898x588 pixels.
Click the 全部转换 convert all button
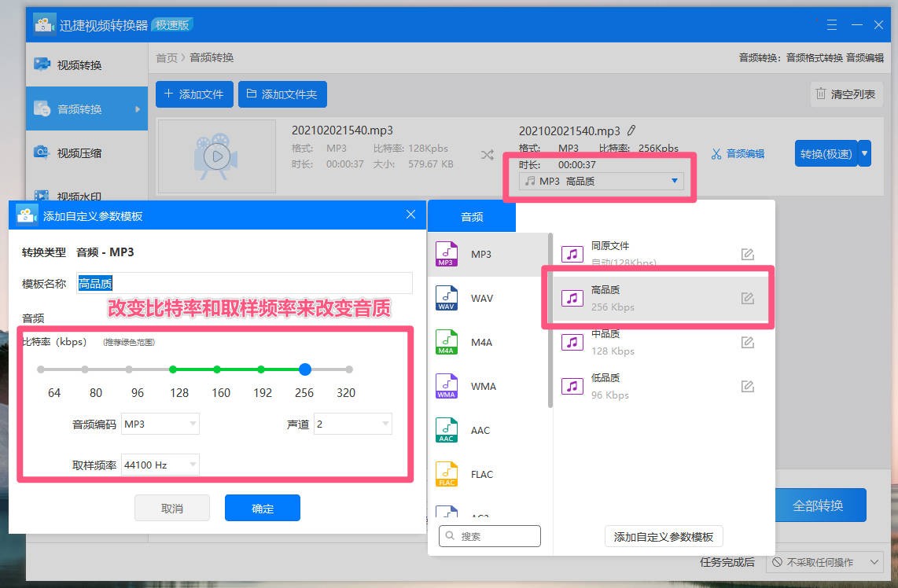pyautogui.click(x=819, y=505)
